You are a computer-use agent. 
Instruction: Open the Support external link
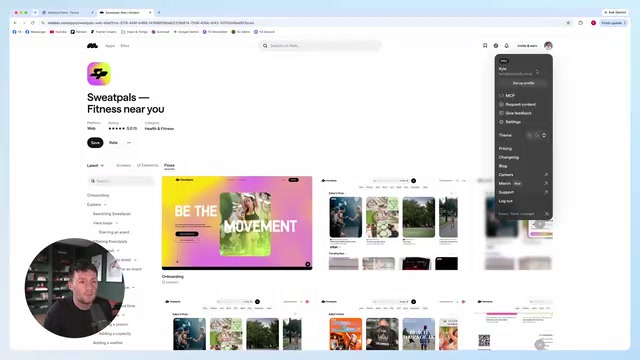(523, 192)
